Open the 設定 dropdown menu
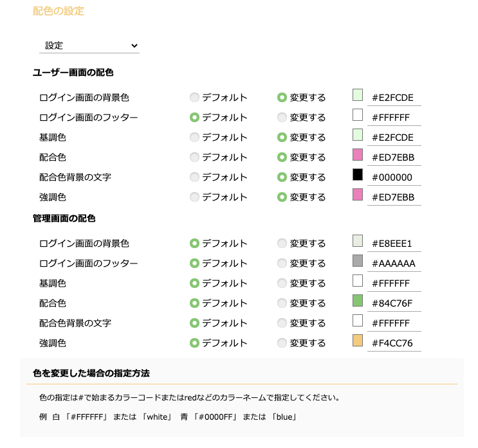This screenshot has width=478, height=448. coord(89,46)
